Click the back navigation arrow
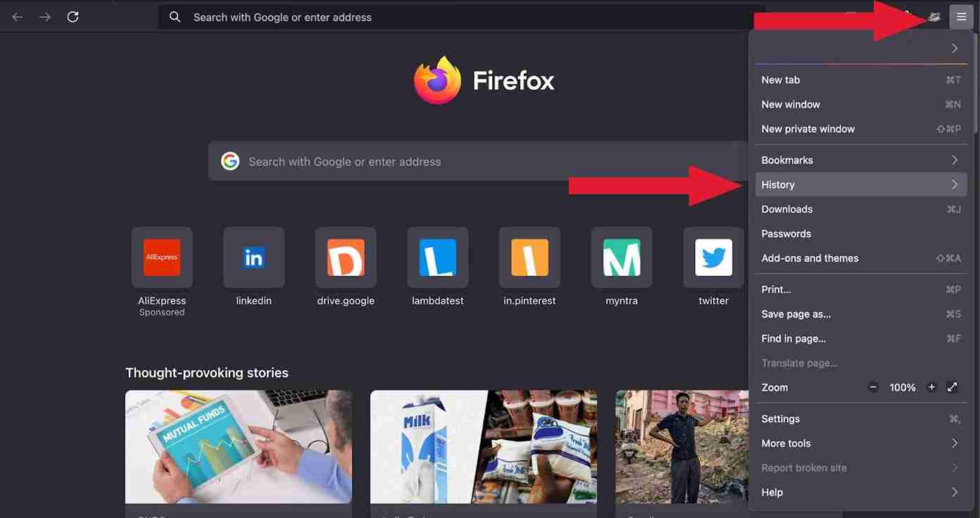Viewport: 980px width, 518px height. pyautogui.click(x=16, y=16)
